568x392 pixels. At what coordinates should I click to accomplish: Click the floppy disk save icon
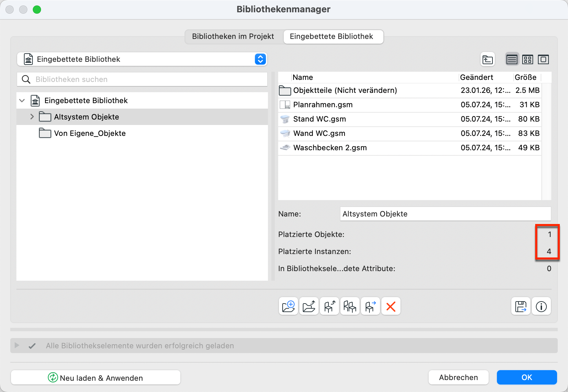pos(521,306)
